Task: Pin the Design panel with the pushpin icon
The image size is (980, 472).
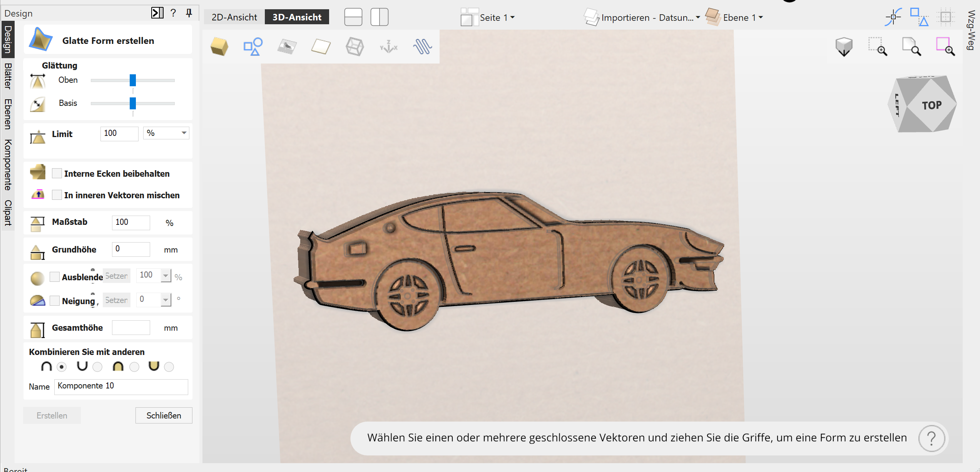Action: [x=189, y=13]
